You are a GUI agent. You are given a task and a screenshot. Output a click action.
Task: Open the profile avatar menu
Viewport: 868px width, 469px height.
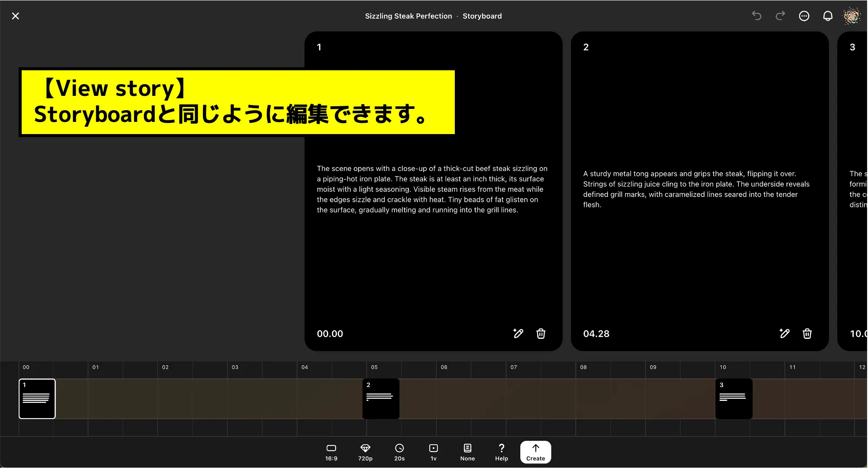coord(852,16)
